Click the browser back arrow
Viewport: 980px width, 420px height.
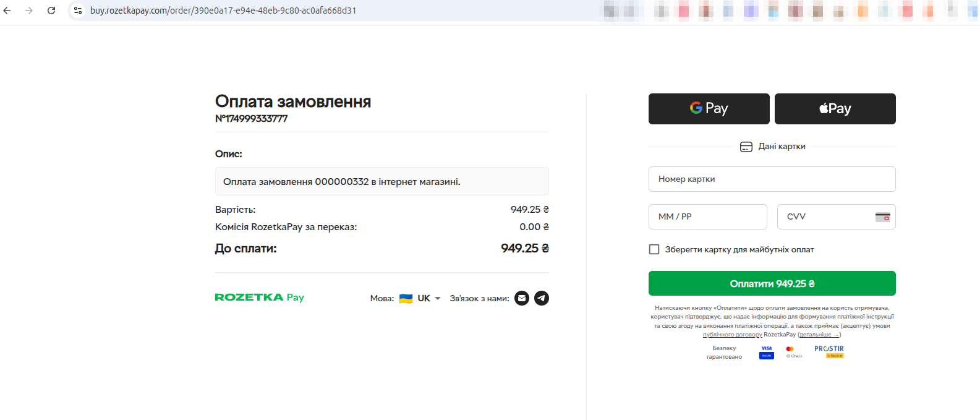pyautogui.click(x=7, y=11)
